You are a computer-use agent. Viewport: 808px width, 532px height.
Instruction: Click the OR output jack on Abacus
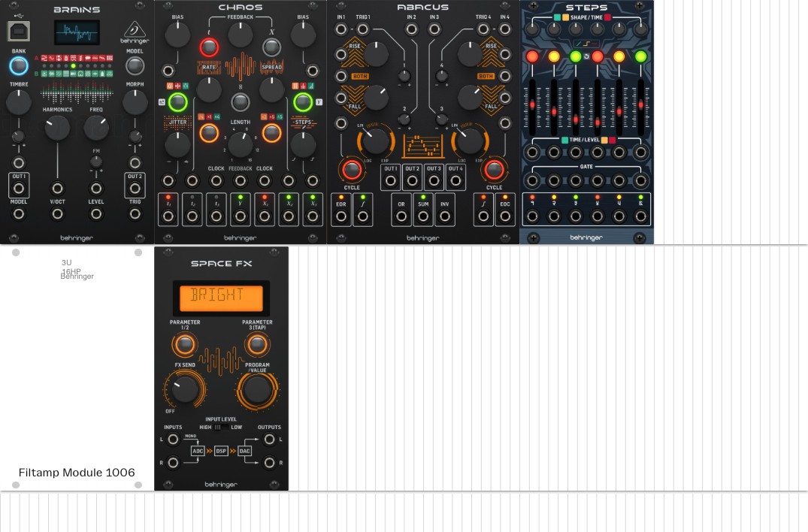(x=401, y=217)
